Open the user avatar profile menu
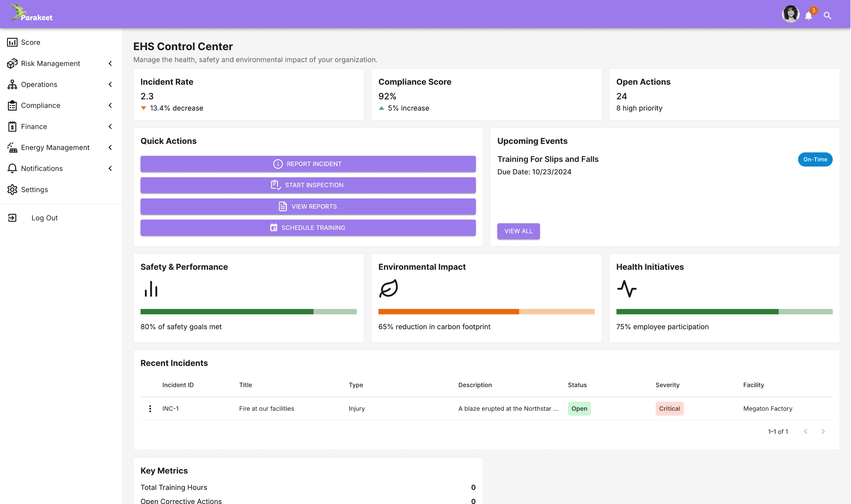851x504 pixels. pyautogui.click(x=791, y=14)
